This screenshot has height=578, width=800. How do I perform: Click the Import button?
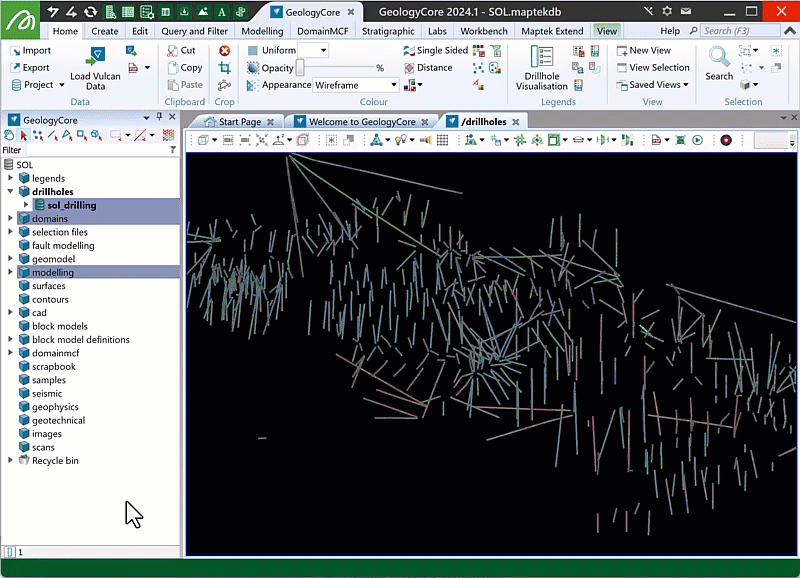click(30, 50)
